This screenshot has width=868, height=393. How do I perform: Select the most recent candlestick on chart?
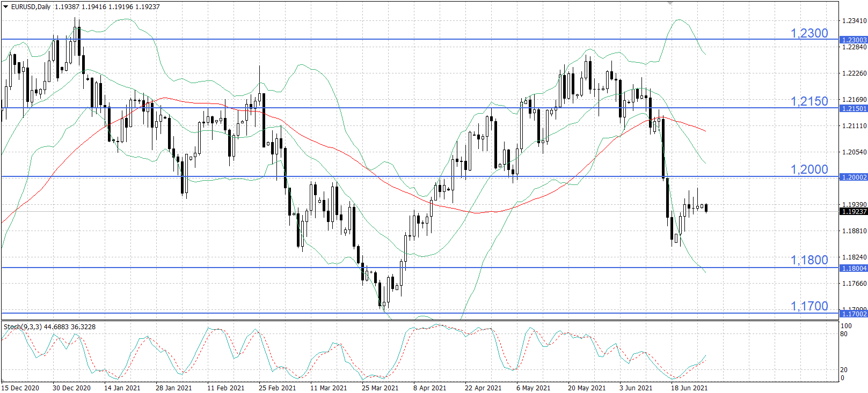point(706,208)
